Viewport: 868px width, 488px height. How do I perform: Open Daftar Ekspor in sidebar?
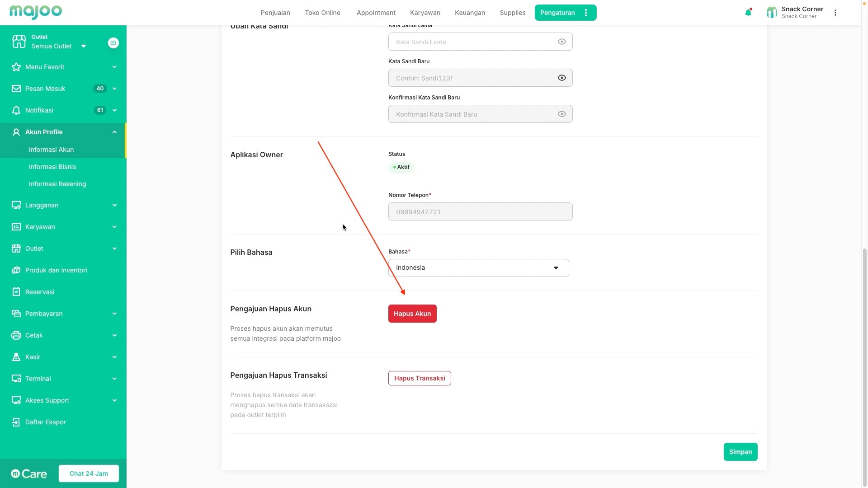coord(45,422)
